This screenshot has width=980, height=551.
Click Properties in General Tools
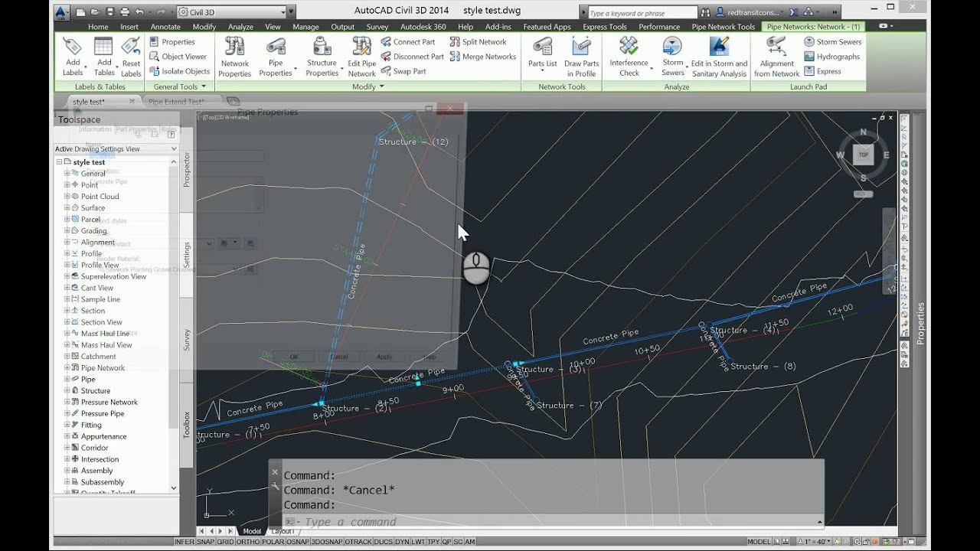[172, 42]
